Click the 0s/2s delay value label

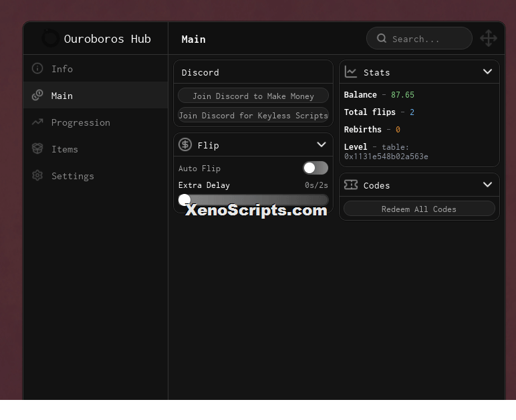[316, 185]
